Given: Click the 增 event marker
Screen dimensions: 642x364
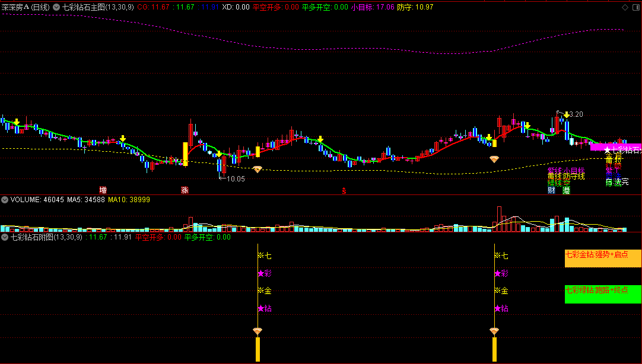Looking at the screenshot, I should click(103, 190).
